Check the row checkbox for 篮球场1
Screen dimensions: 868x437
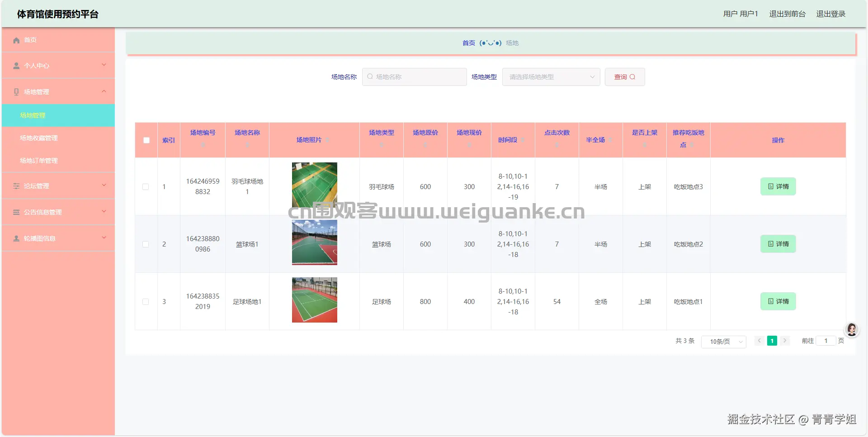coord(146,244)
